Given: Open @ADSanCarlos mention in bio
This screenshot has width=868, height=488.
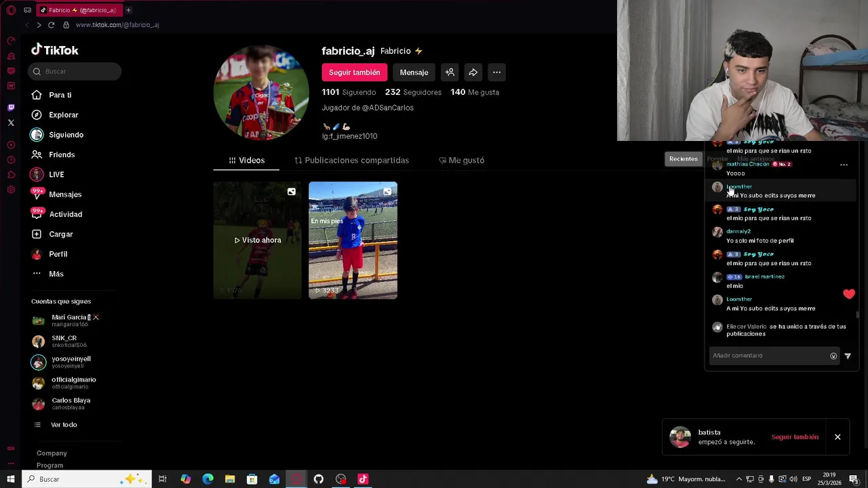Looking at the screenshot, I should tap(388, 108).
